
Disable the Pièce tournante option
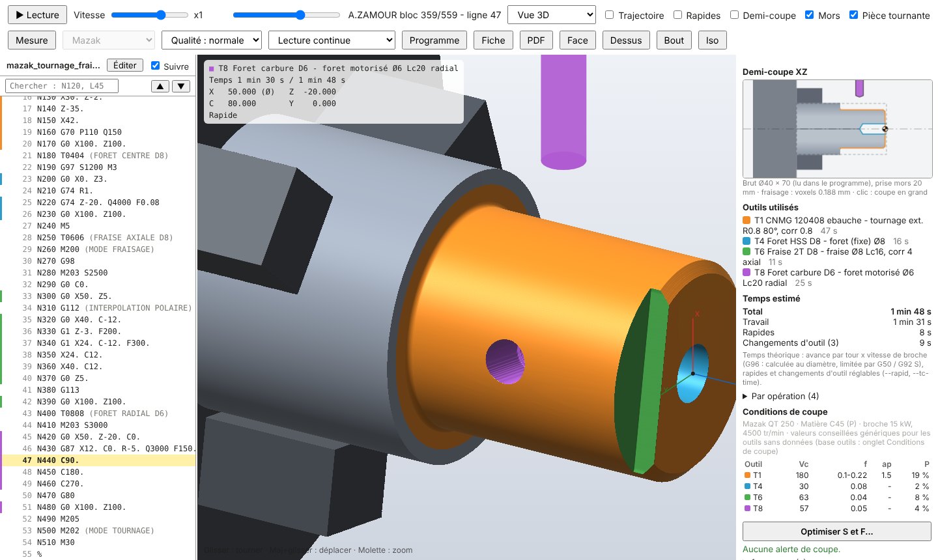pos(853,15)
